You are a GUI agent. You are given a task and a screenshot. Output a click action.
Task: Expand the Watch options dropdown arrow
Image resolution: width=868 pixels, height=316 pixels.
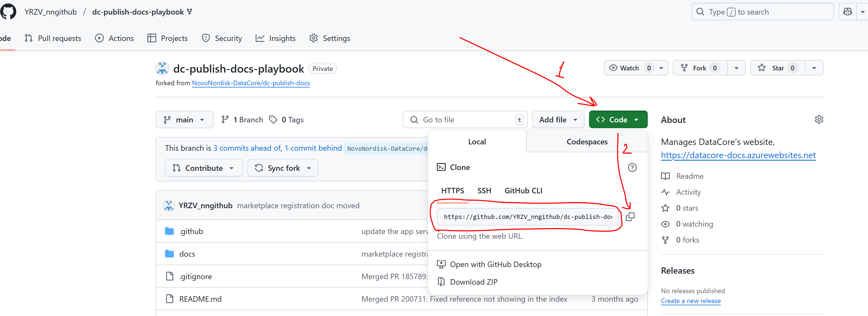tap(661, 68)
